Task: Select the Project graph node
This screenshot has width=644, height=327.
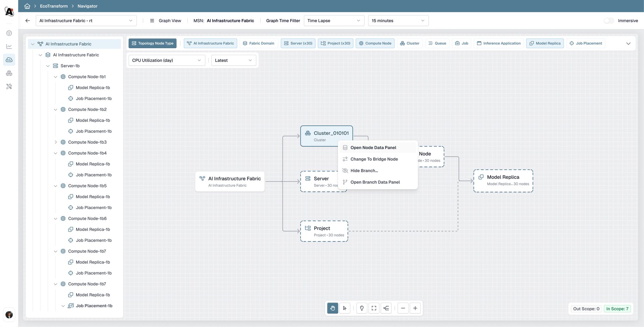Action: pos(324,231)
